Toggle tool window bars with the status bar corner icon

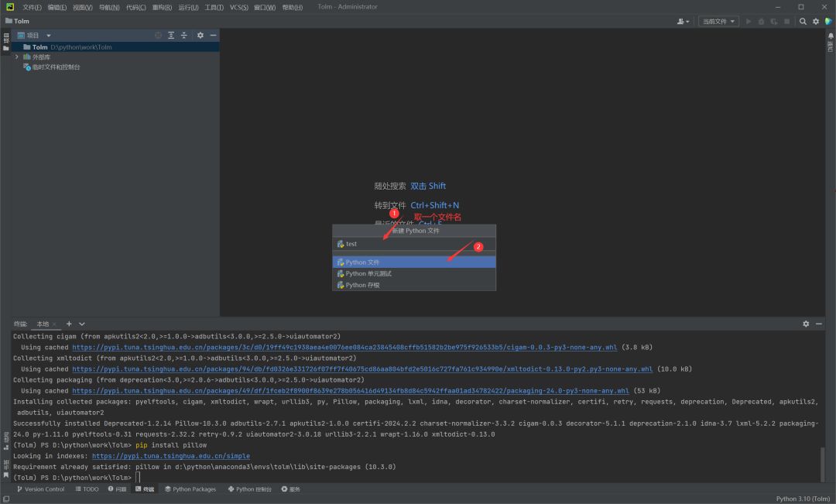coord(6,499)
